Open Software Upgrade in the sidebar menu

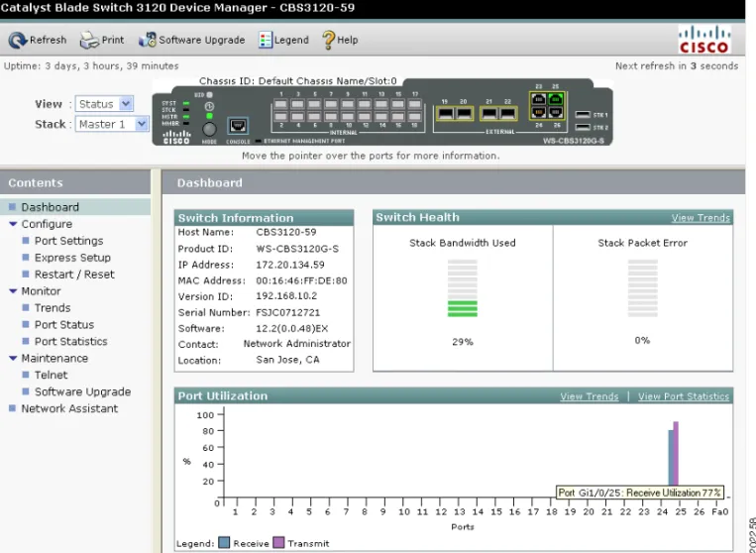pos(82,391)
